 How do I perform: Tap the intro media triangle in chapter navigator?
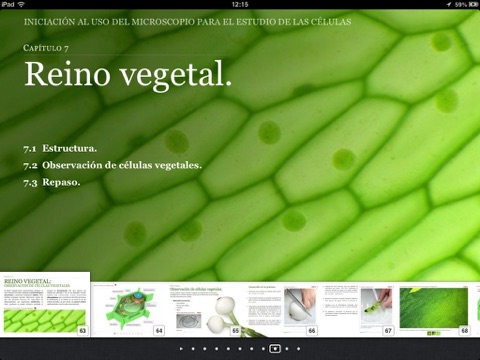point(181,349)
